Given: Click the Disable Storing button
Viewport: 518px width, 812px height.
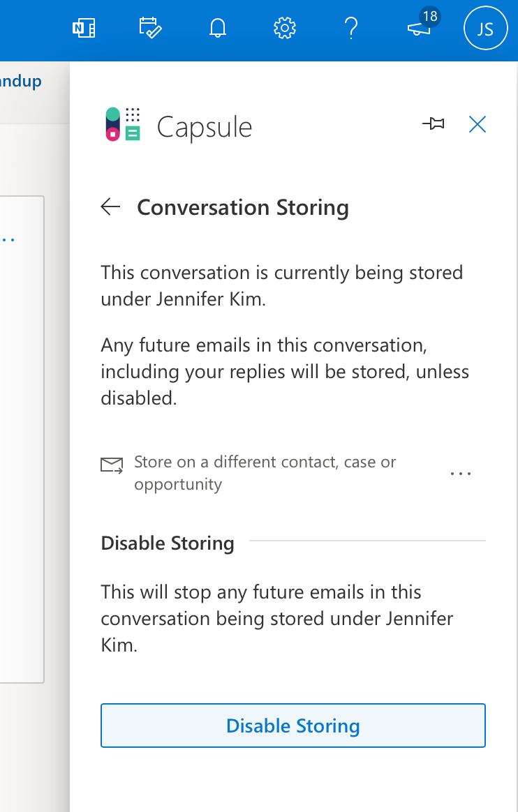Looking at the screenshot, I should (293, 725).
